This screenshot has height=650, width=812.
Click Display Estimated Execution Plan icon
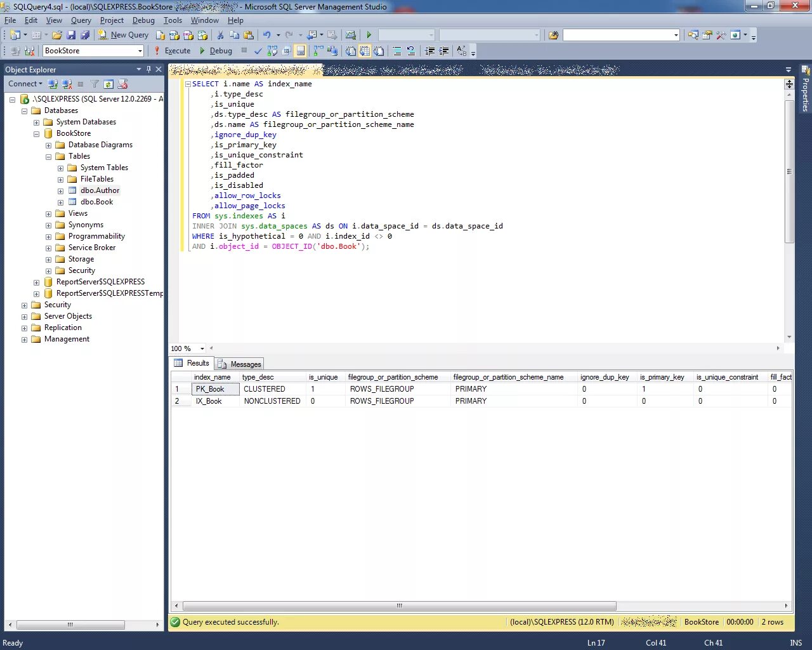[272, 51]
